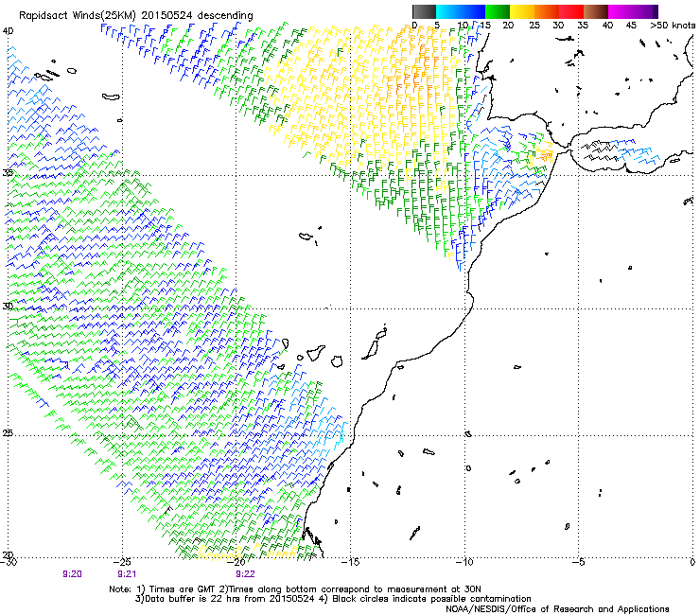Click the magenta-purple 40–50 knots legend swatch
The height and width of the screenshot is (615, 700).
click(x=633, y=11)
